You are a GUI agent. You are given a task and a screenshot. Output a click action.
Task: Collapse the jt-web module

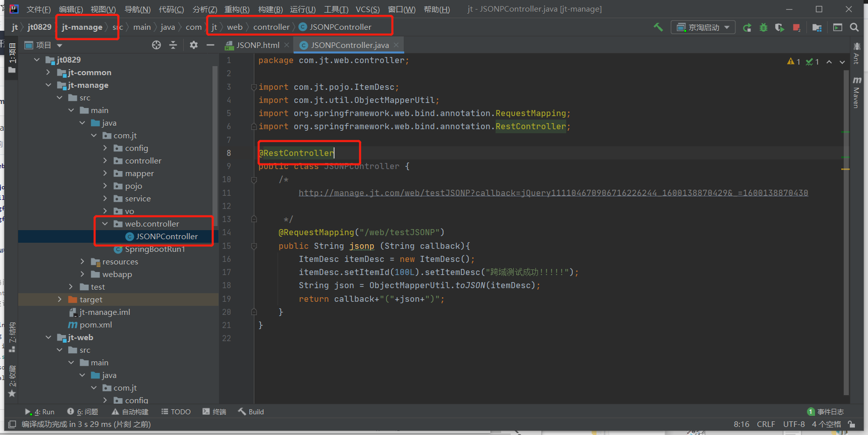[x=48, y=337]
